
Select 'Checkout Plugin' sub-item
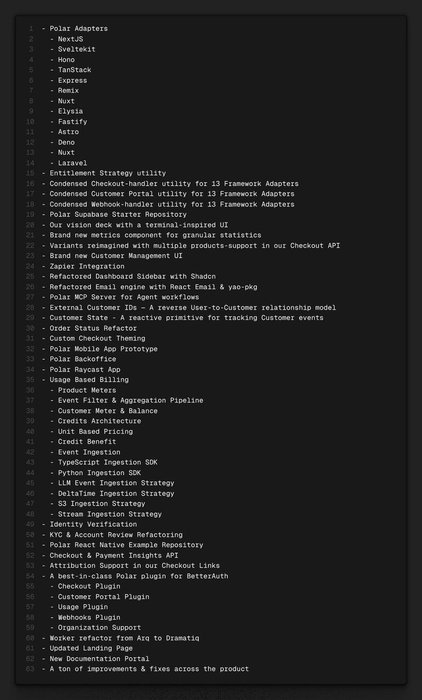pyautogui.click(x=85, y=586)
